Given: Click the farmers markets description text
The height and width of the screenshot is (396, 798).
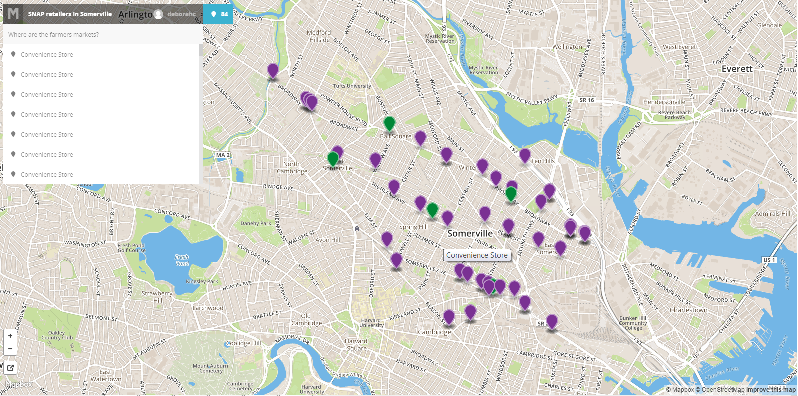Looking at the screenshot, I should (53, 35).
